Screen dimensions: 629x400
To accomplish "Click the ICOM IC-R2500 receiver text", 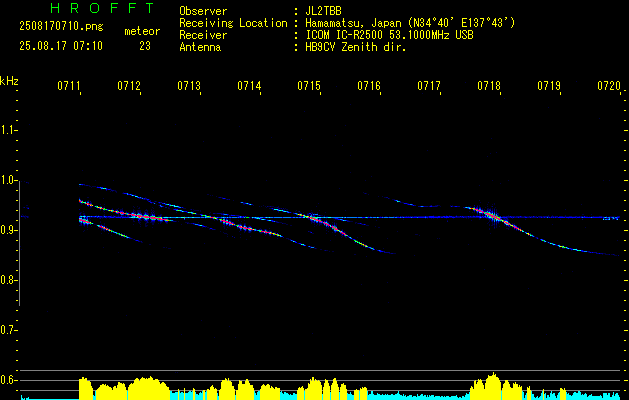I will [x=389, y=35].
